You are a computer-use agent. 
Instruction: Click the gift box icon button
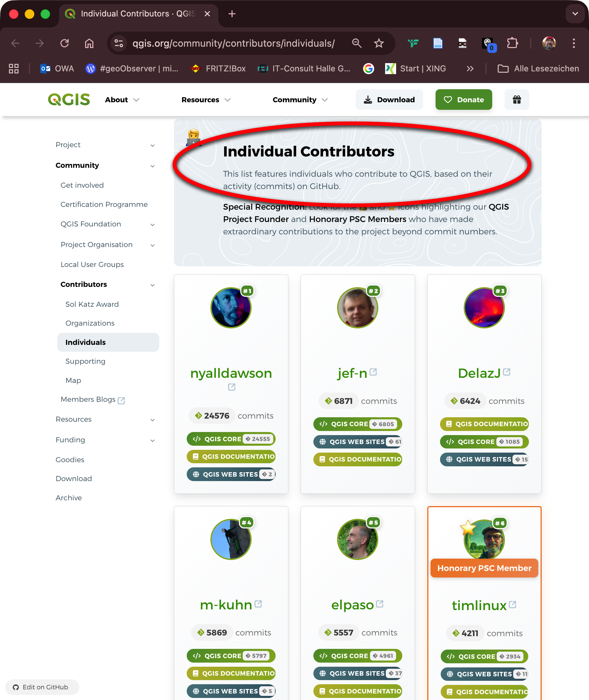coord(517,100)
